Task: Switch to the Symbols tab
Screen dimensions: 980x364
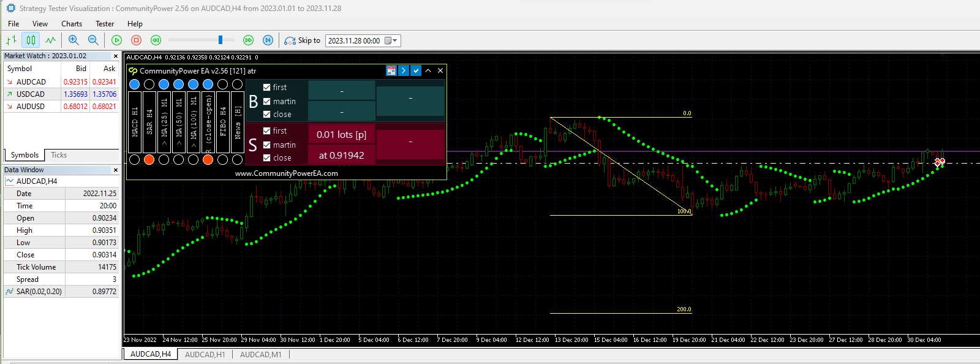Action: tap(24, 155)
